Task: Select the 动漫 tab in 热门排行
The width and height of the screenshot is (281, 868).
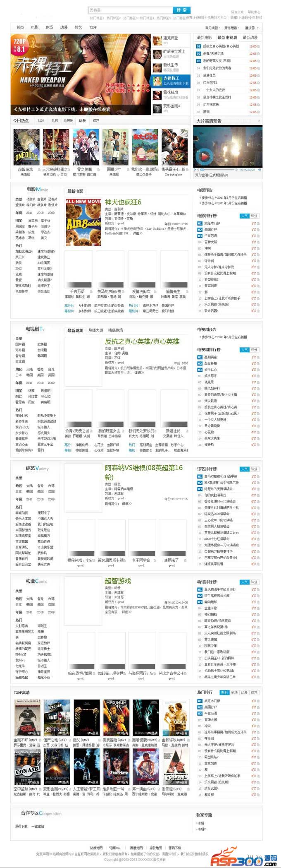Action: [244, 692]
